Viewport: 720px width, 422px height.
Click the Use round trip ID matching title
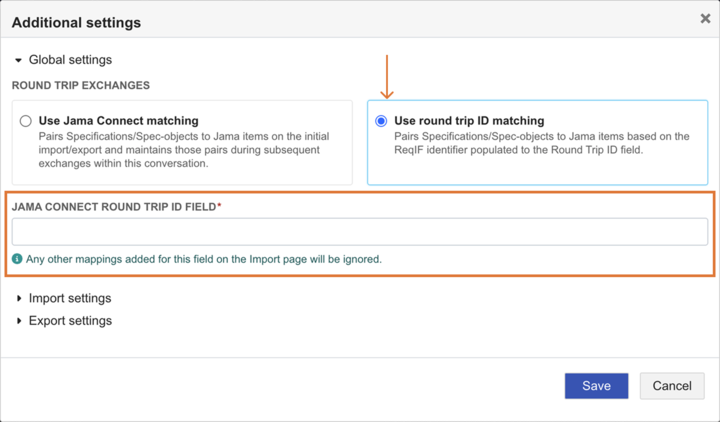click(469, 121)
